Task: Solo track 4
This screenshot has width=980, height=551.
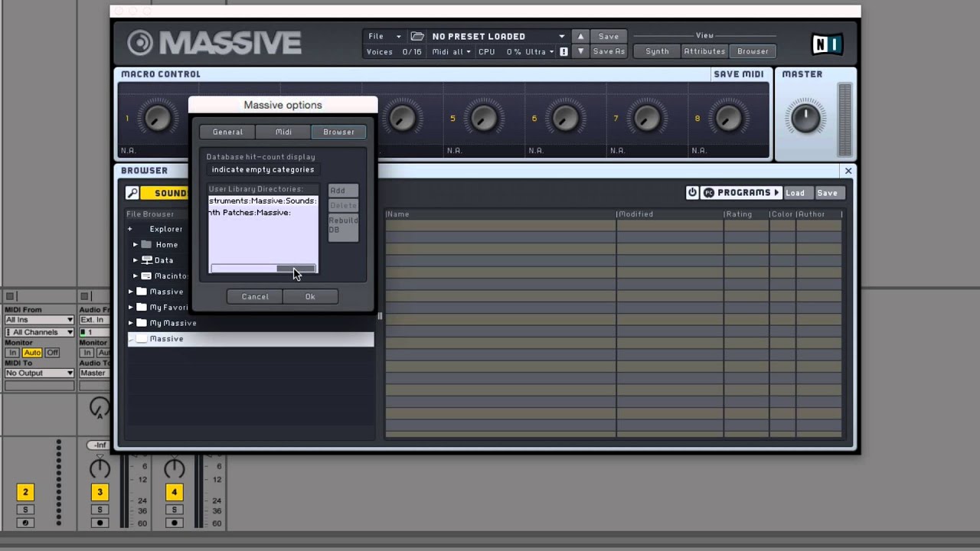Action: (x=174, y=510)
